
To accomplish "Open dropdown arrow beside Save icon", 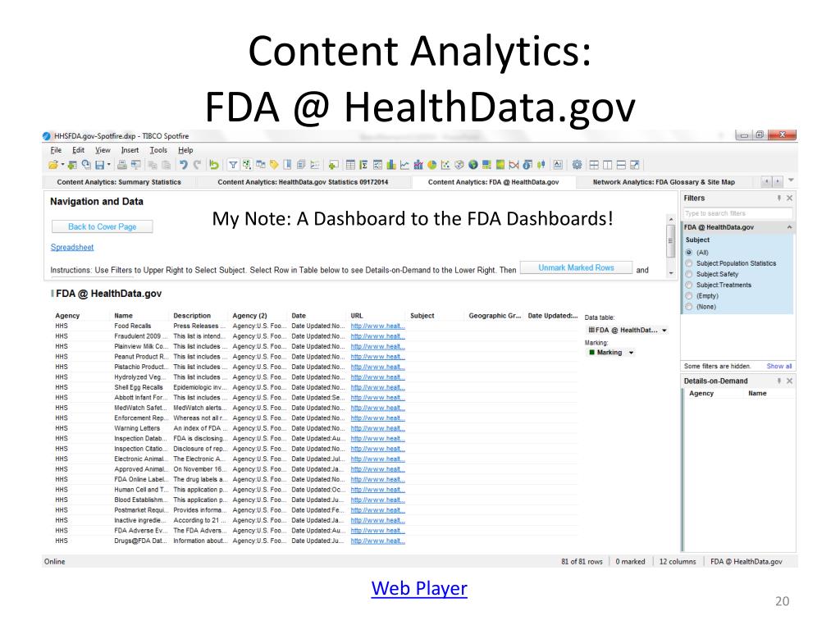I will tap(109, 165).
